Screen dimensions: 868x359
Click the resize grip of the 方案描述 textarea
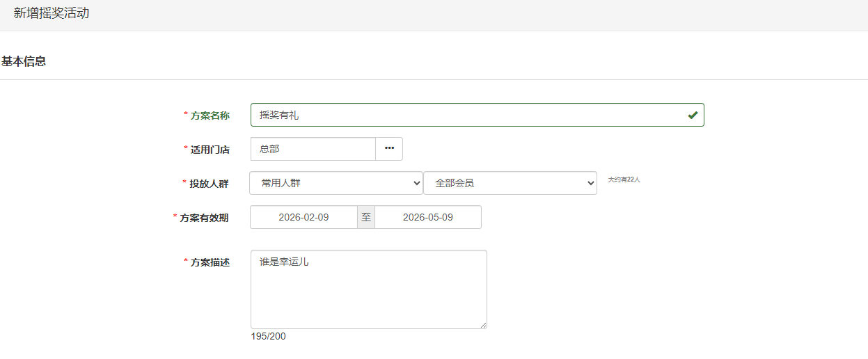pyautogui.click(x=482, y=324)
